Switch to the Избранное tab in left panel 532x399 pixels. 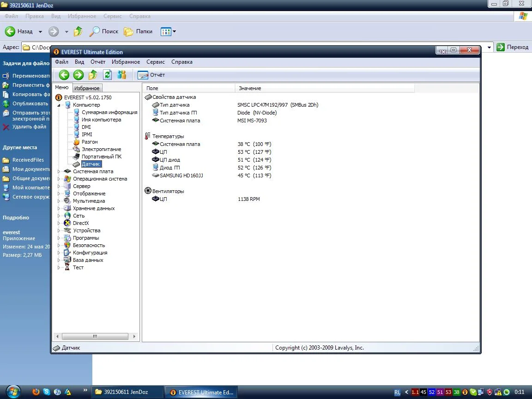click(87, 88)
